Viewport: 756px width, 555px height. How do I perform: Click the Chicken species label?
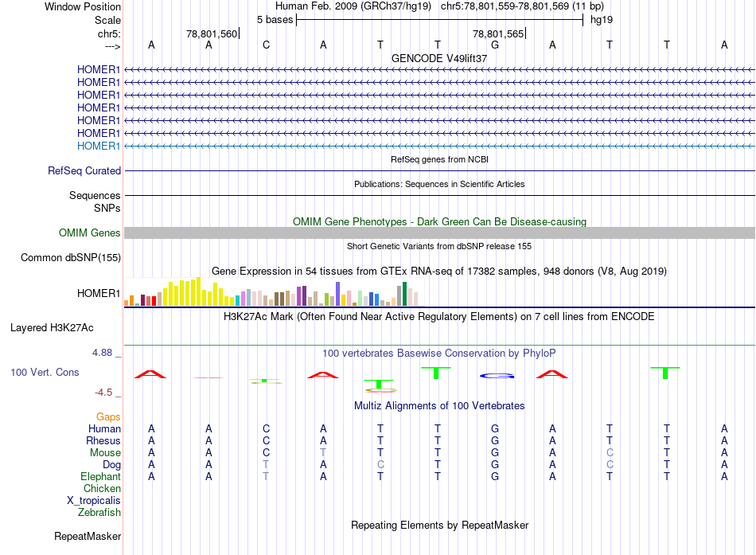pos(102,488)
